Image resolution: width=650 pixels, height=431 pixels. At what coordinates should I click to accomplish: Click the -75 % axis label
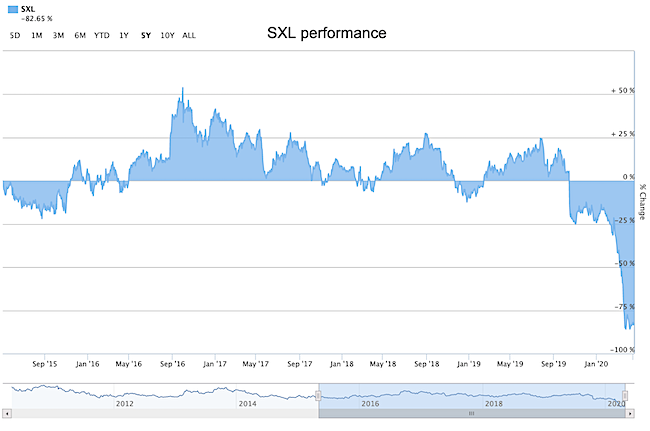click(624, 307)
